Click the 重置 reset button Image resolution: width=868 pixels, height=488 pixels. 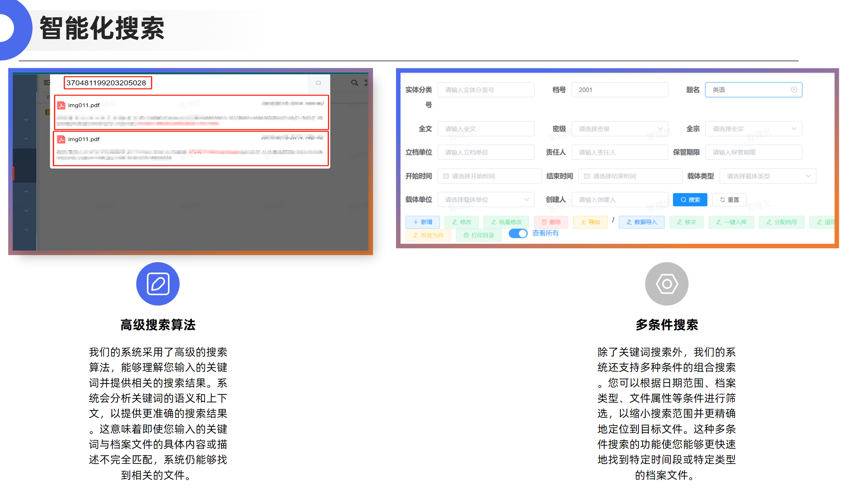click(x=729, y=199)
